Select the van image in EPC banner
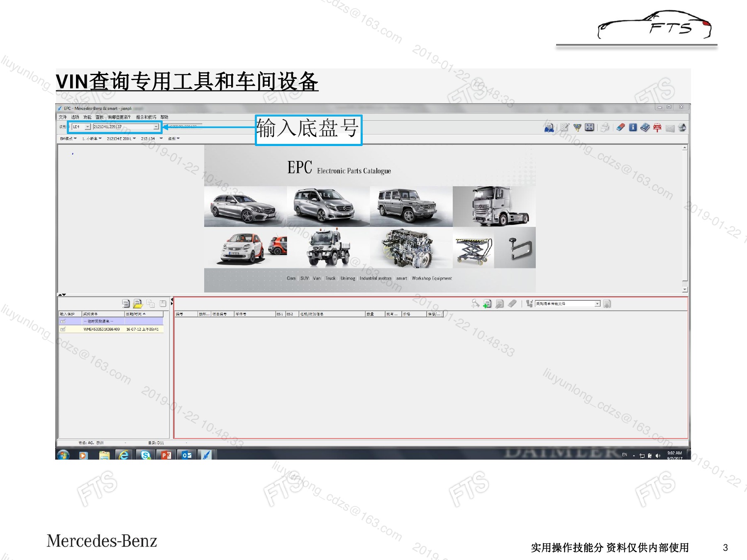 click(x=328, y=207)
